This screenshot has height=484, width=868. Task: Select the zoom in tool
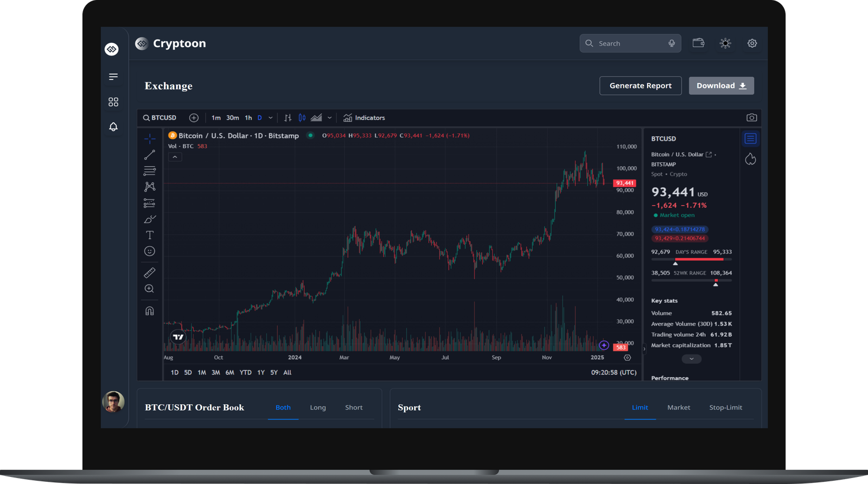(150, 289)
